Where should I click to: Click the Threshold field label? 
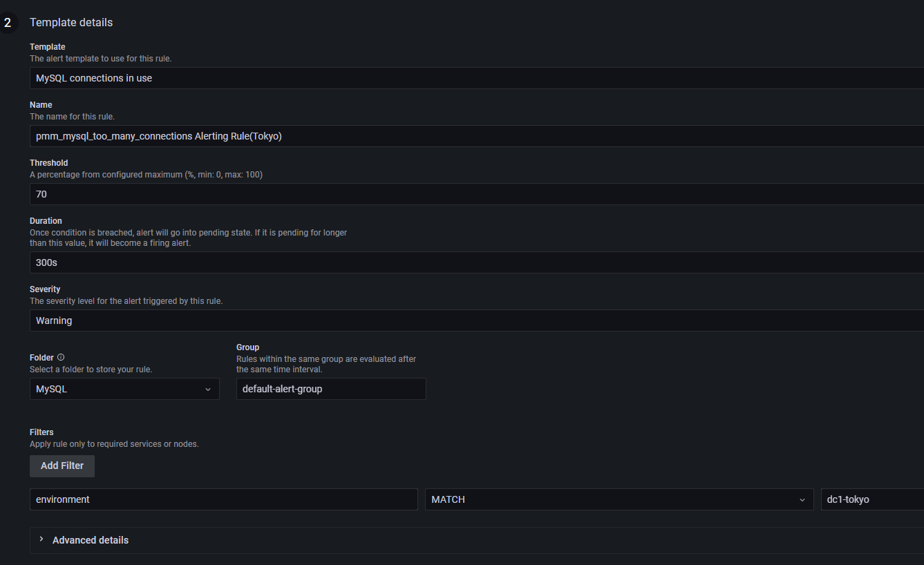click(x=49, y=163)
